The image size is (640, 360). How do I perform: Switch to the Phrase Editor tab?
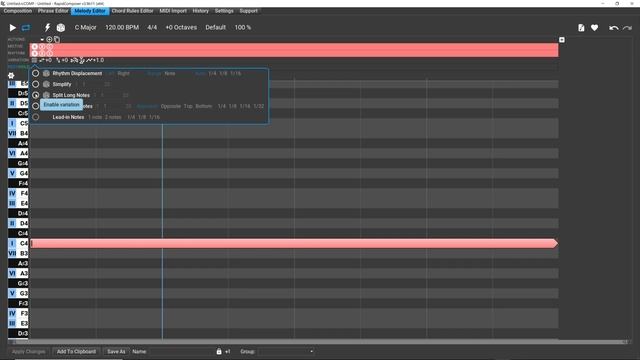pos(53,11)
